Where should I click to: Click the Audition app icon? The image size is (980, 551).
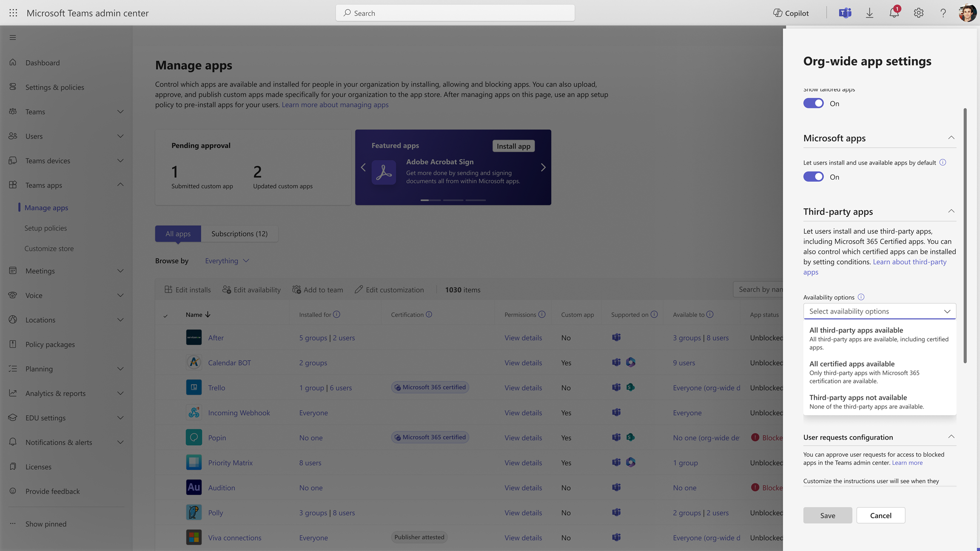(x=194, y=487)
